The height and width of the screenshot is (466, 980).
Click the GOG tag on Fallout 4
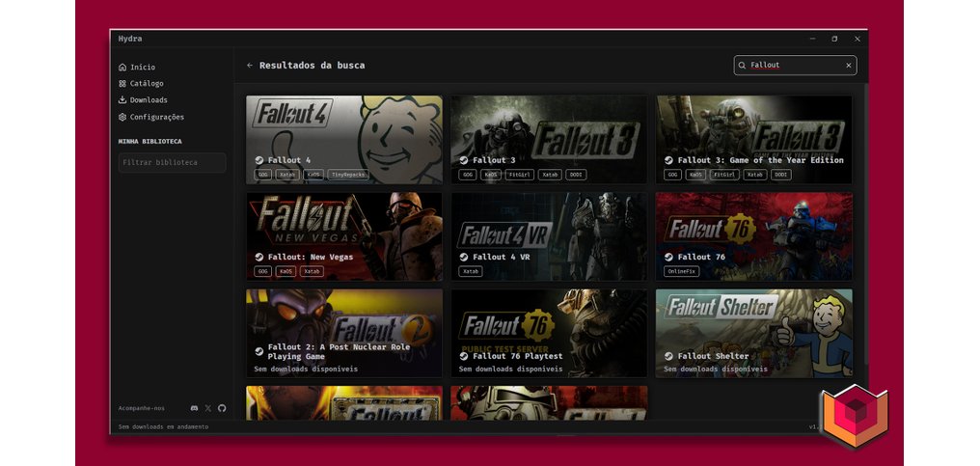point(263,175)
